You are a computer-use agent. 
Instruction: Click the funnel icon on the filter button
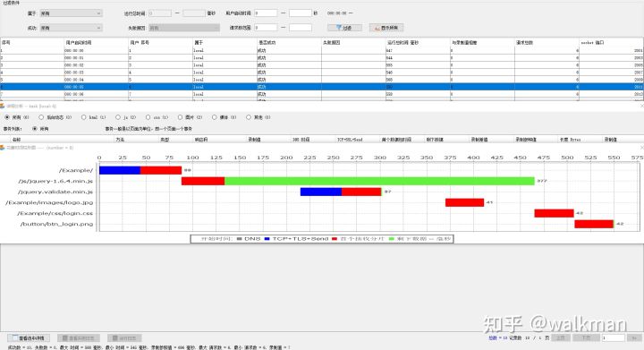click(x=339, y=28)
